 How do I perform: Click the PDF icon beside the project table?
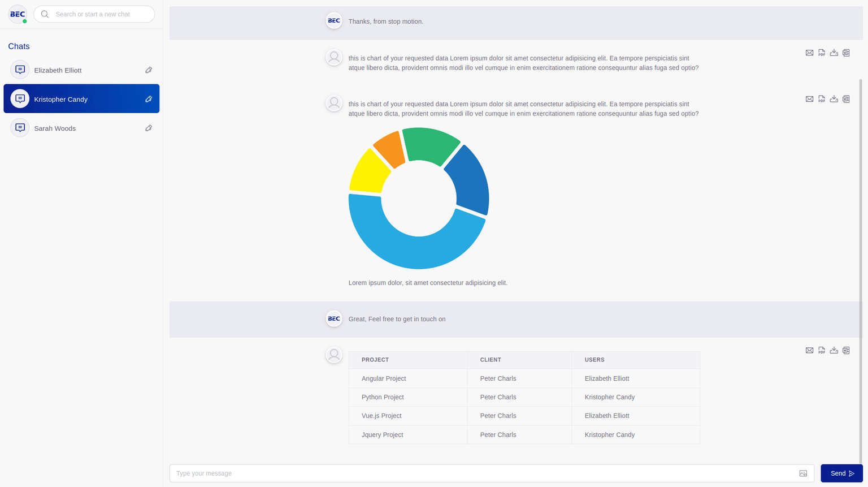point(822,351)
